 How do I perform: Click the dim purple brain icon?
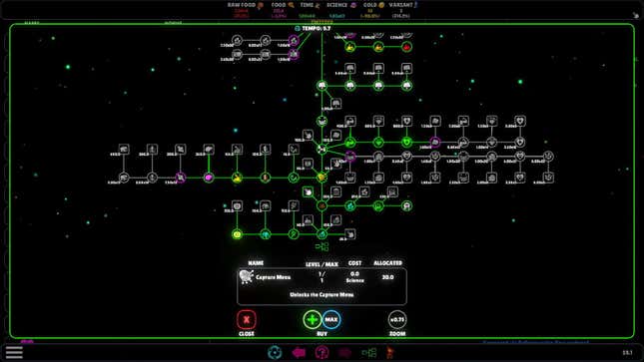(x=345, y=353)
